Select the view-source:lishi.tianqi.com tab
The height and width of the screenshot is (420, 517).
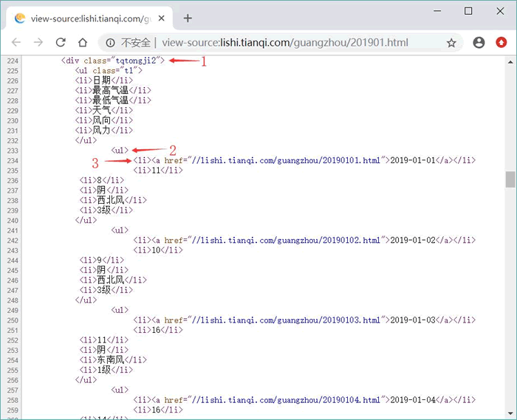pyautogui.click(x=89, y=18)
